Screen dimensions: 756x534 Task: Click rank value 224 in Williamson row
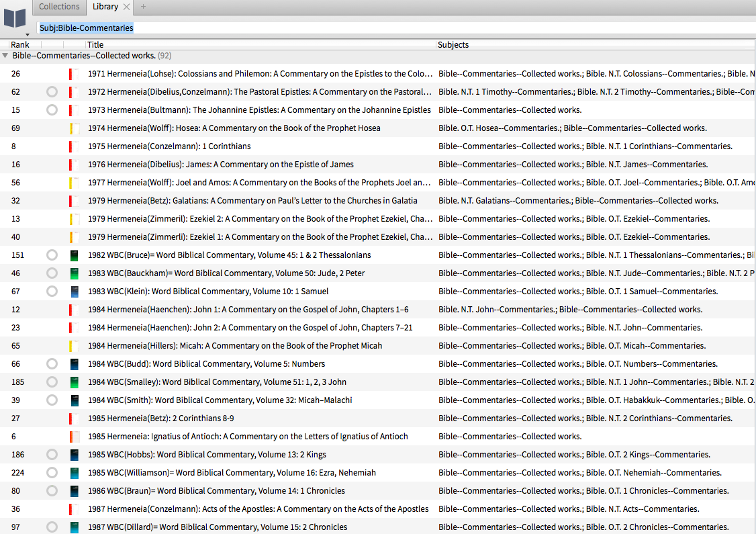[x=18, y=473]
